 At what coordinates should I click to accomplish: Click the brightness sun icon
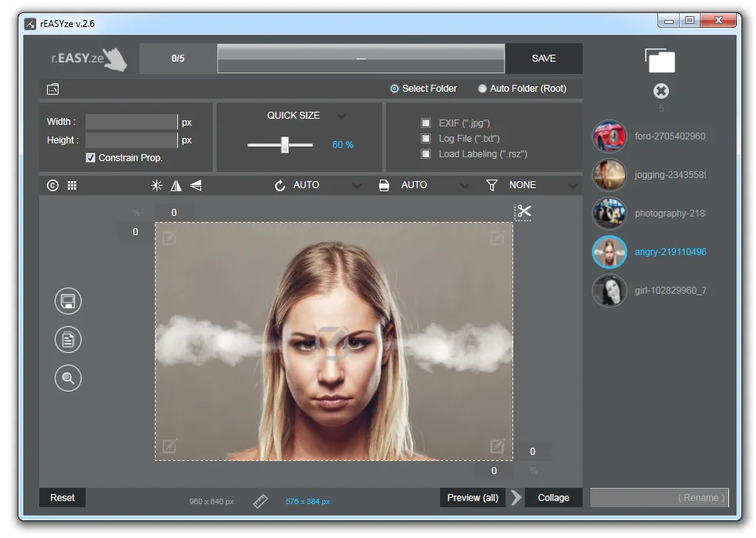coord(156,186)
